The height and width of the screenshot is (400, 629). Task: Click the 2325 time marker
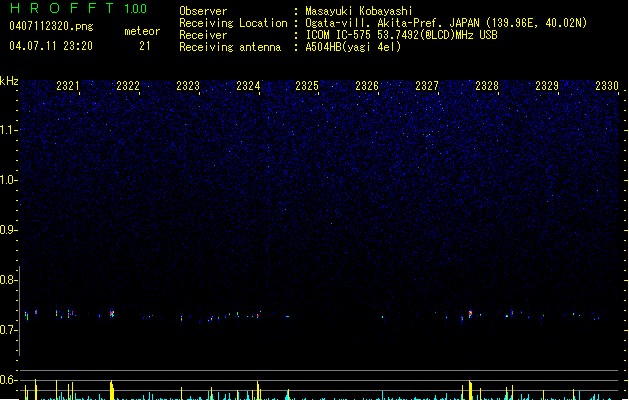(x=307, y=86)
